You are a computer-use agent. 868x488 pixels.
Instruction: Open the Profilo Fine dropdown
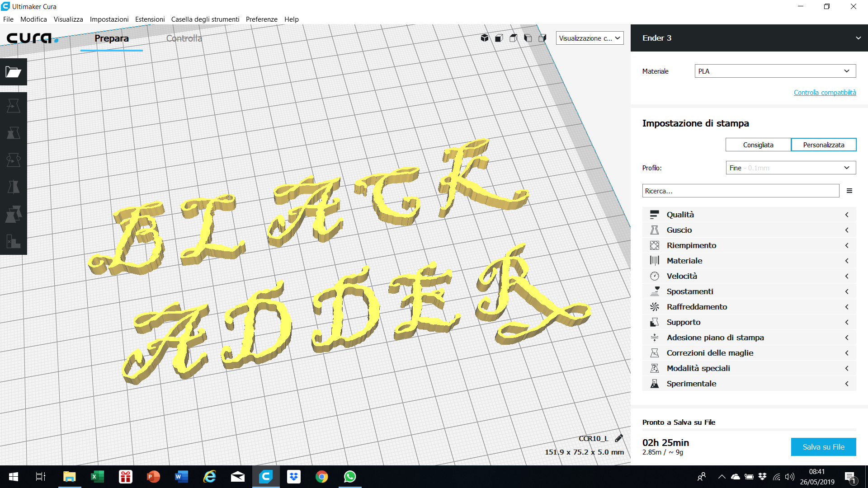[x=791, y=168]
